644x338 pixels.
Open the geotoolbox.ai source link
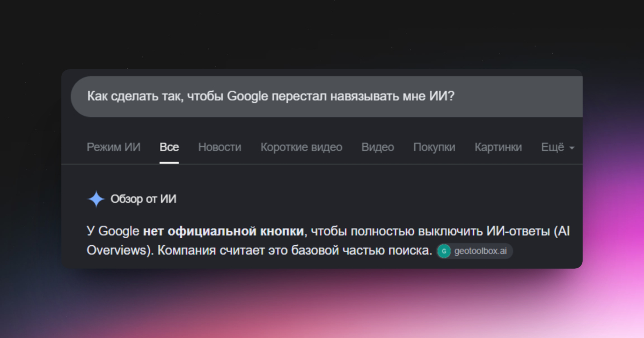click(x=474, y=251)
